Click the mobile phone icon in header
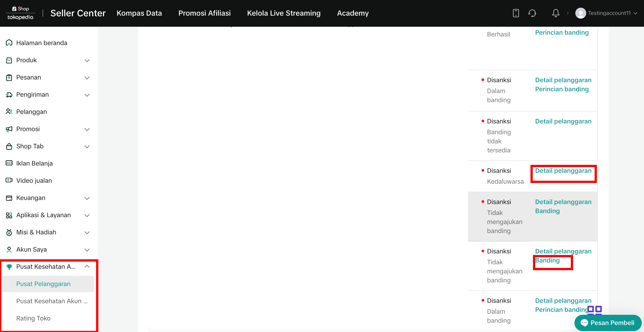 516,13
